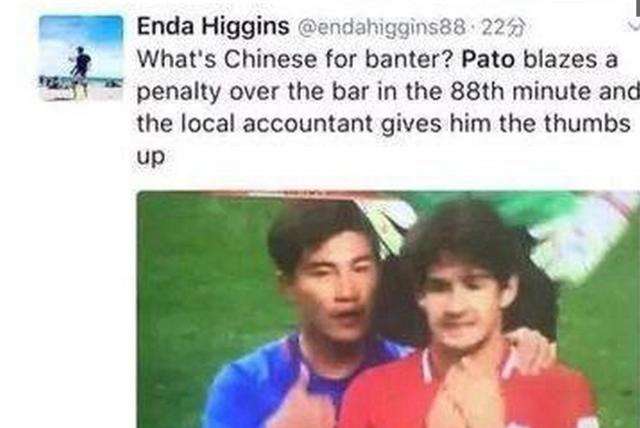Expand the tweet options chevron menu
640x428 pixels.
(x=634, y=27)
